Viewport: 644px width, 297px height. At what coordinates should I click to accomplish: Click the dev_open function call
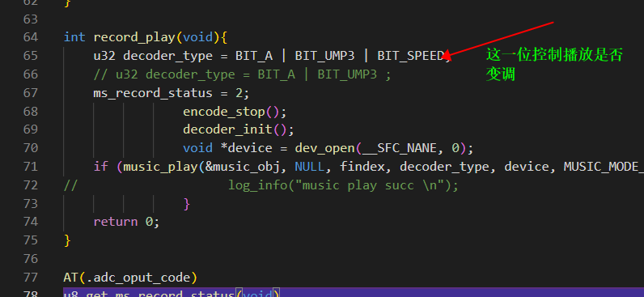(325, 148)
